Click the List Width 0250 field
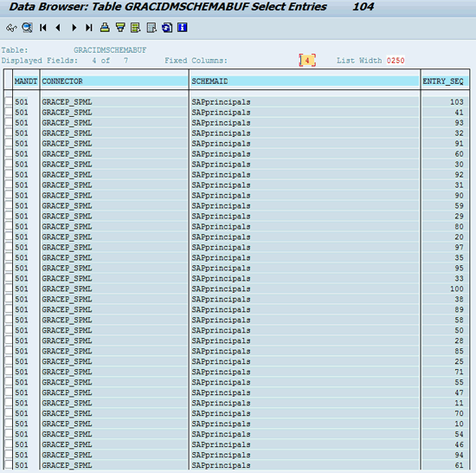The height and width of the screenshot is (473, 476). (x=396, y=61)
